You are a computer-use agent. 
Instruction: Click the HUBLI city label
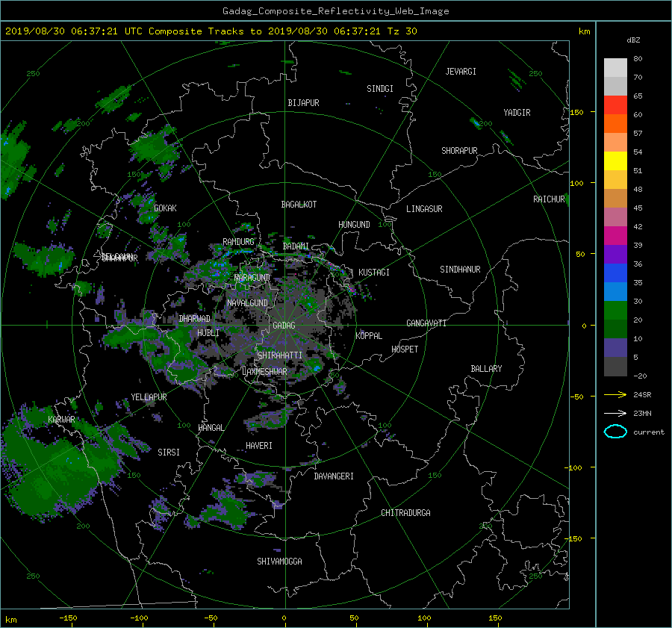(208, 332)
